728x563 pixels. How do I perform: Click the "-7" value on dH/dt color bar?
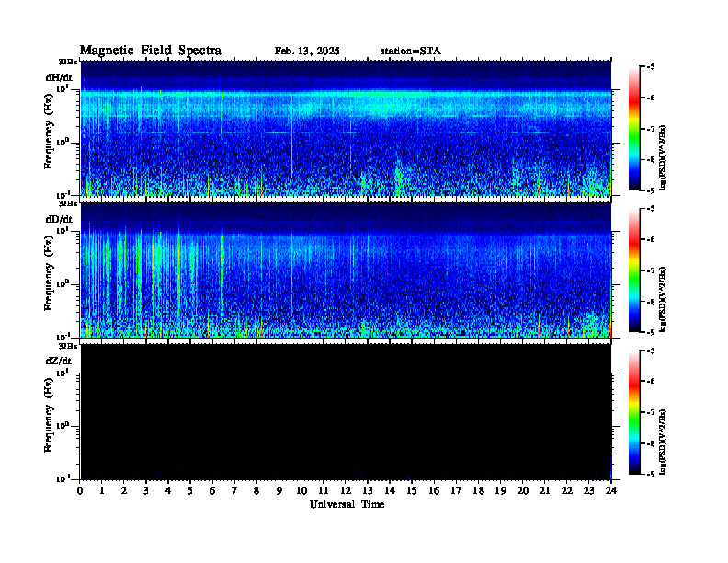[x=651, y=129]
